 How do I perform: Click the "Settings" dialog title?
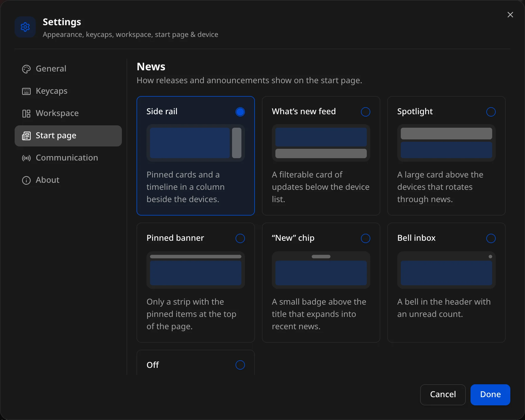click(x=62, y=22)
